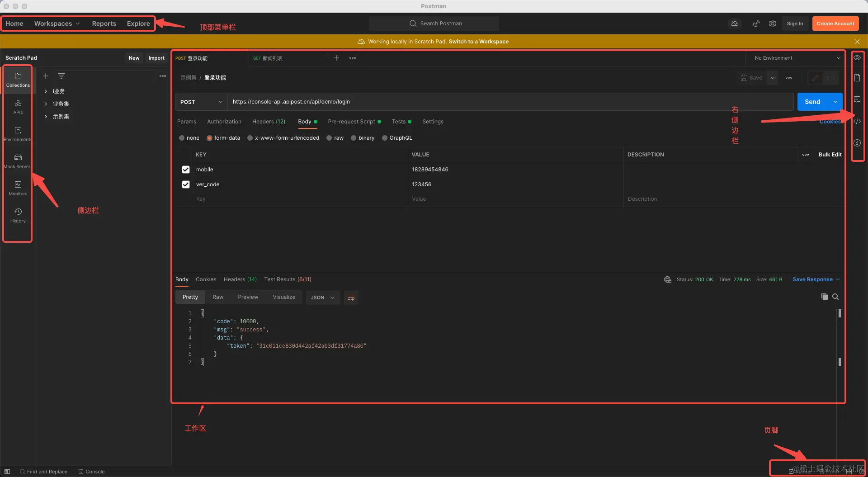Open column options beside Bulk Edit
The width and height of the screenshot is (868, 477).
coord(806,155)
